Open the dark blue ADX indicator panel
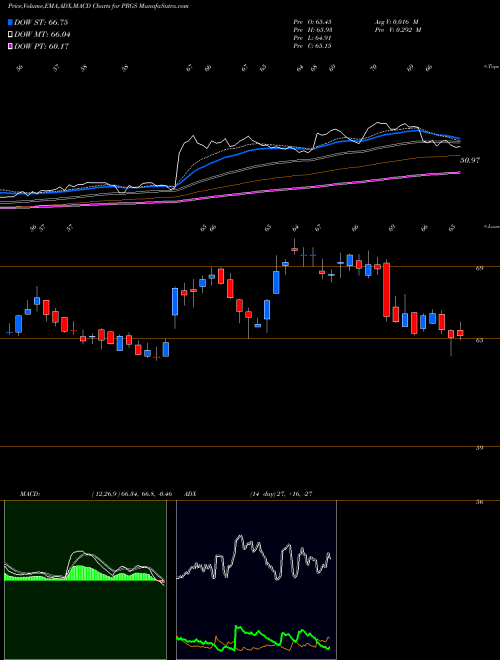This screenshot has height=660, width=500. [x=256, y=580]
